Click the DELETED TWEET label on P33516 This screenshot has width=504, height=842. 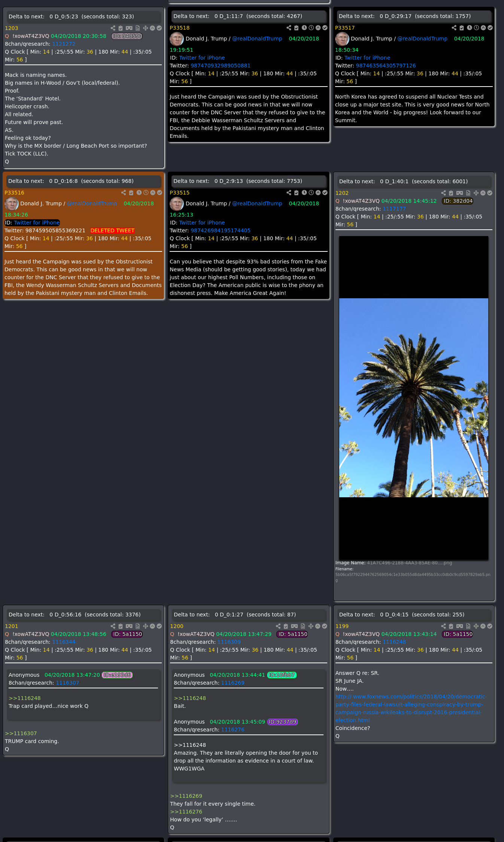112,230
